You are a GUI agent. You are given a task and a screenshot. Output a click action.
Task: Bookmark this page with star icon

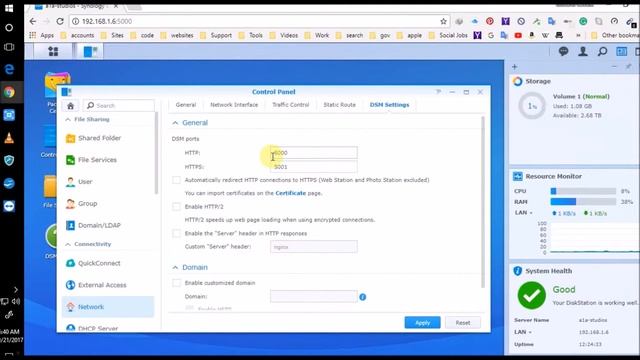[x=443, y=21]
